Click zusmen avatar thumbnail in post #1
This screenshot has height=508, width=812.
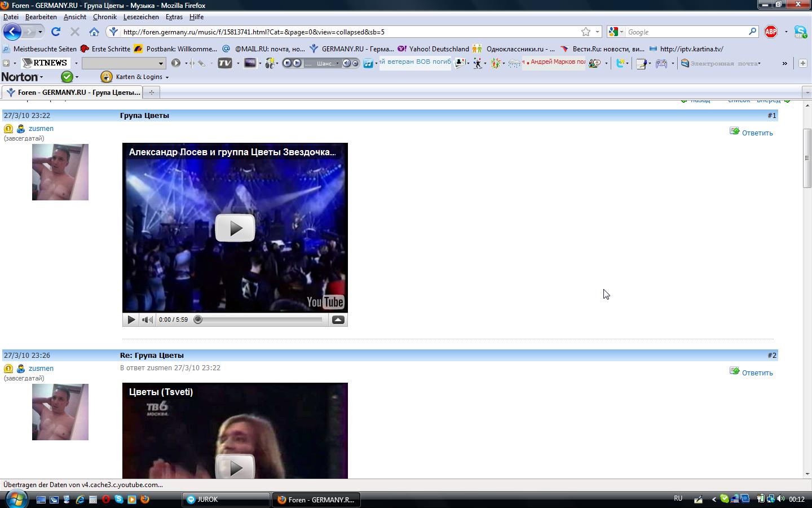click(60, 172)
